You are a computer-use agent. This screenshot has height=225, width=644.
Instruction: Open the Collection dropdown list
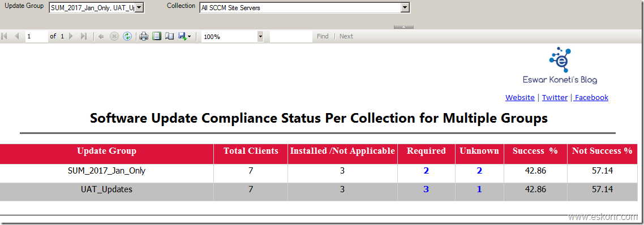pos(405,7)
